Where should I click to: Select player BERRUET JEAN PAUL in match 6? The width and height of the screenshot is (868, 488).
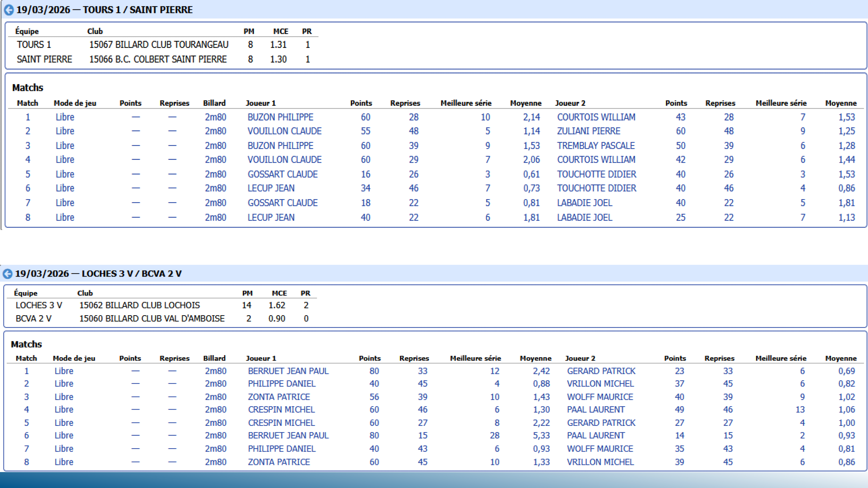click(x=288, y=436)
